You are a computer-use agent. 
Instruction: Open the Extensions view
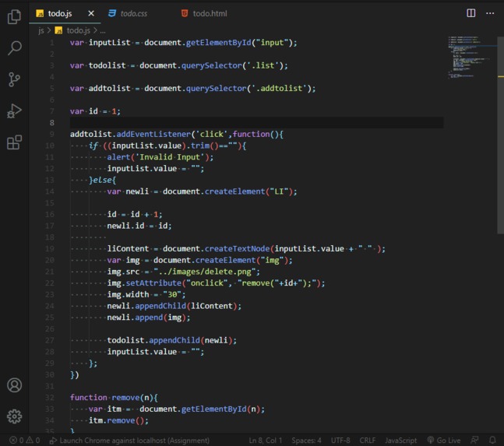tap(14, 142)
